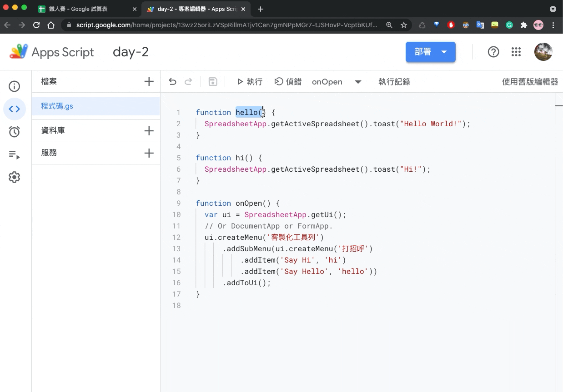The image size is (563, 392).
Task: Click the Or DocumentApp comment line
Action: pos(269,226)
